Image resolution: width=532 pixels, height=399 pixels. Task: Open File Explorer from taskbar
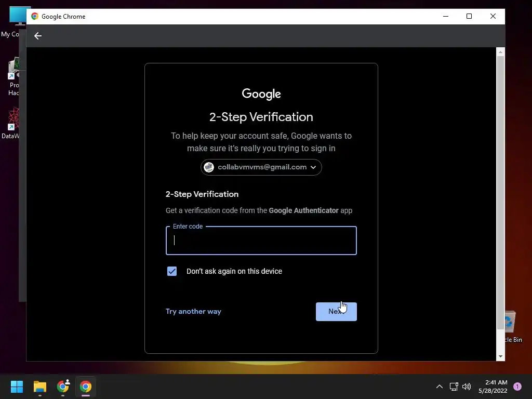[x=39, y=387]
